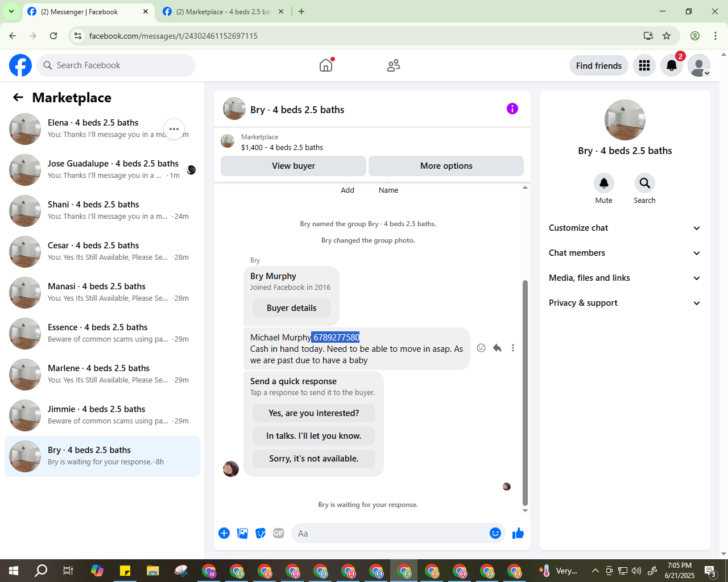
Task: Open the Windows notification center
Action: (710, 571)
